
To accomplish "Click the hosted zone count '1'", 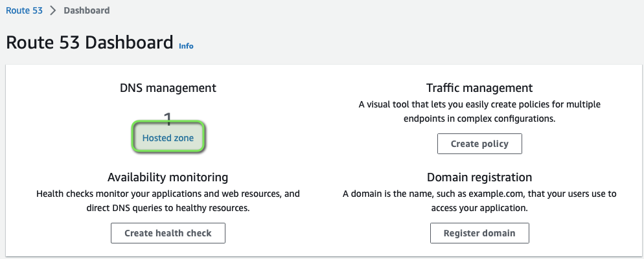I will tap(168, 119).
